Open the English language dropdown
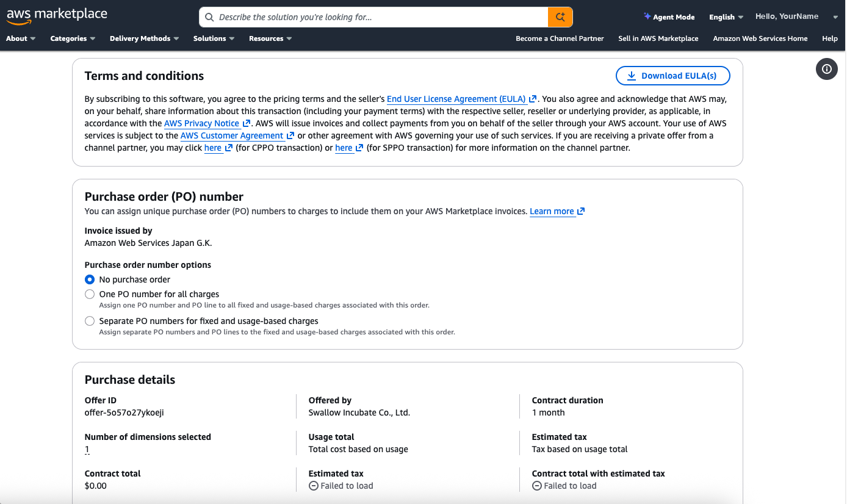Image resolution: width=847 pixels, height=504 pixels. (x=726, y=17)
